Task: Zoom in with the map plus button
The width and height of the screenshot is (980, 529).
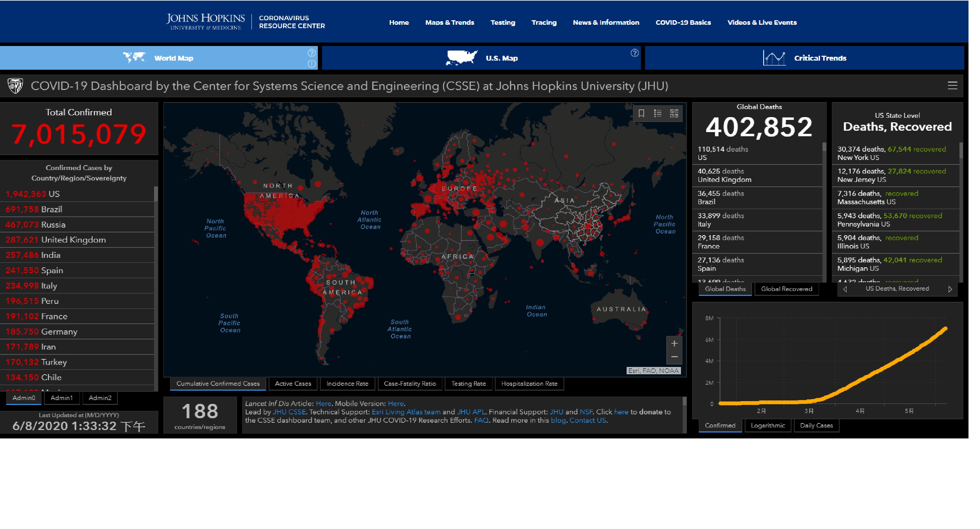Action: pos(674,343)
